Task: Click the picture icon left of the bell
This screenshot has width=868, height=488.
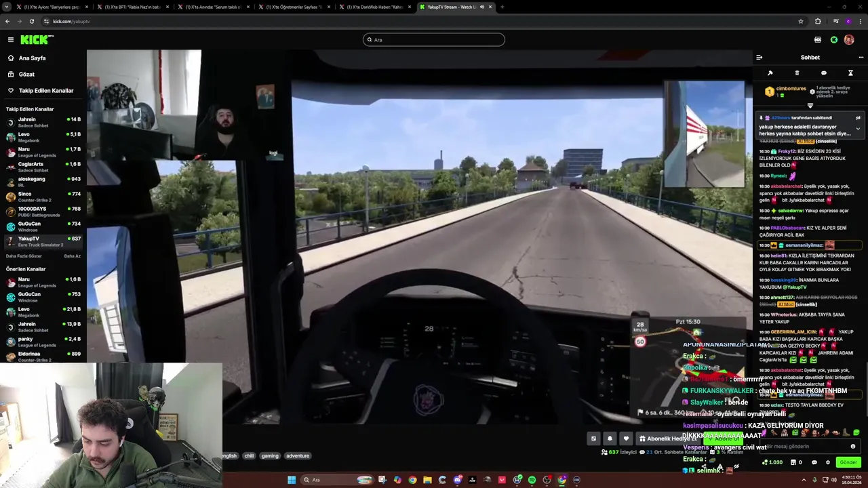Action: pos(593,439)
